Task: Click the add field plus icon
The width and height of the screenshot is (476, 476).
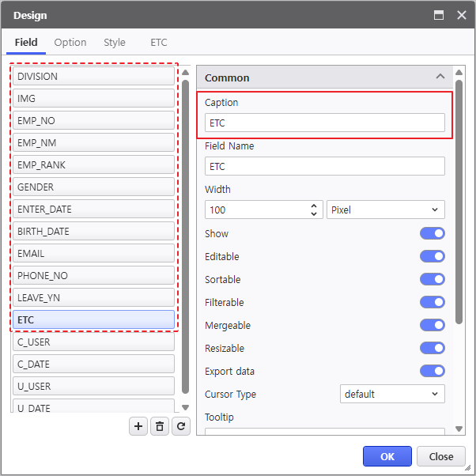Action: (x=138, y=426)
